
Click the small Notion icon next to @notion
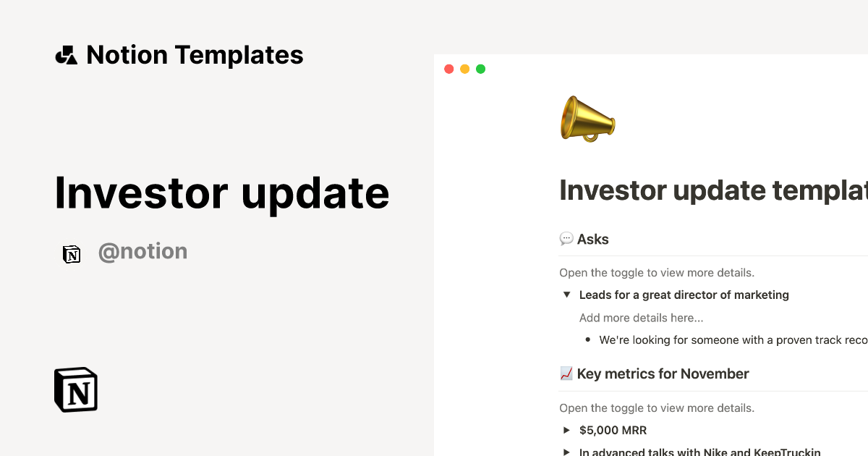click(72, 254)
